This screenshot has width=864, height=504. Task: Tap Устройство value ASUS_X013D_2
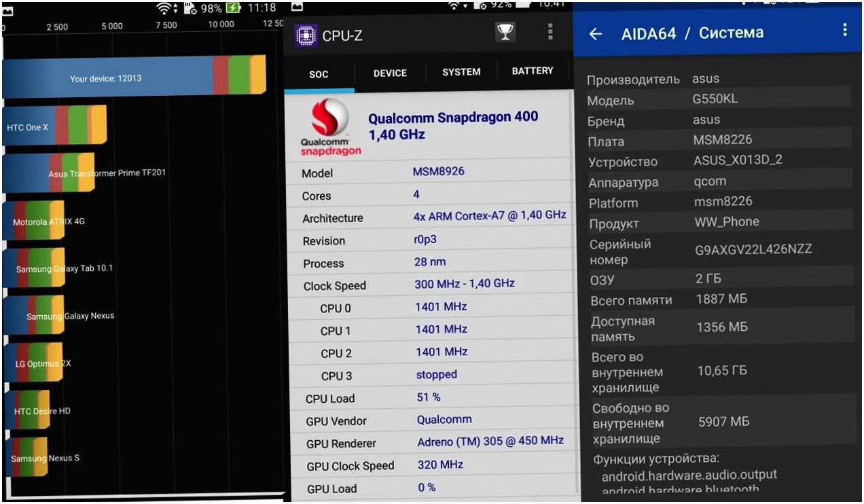737,161
